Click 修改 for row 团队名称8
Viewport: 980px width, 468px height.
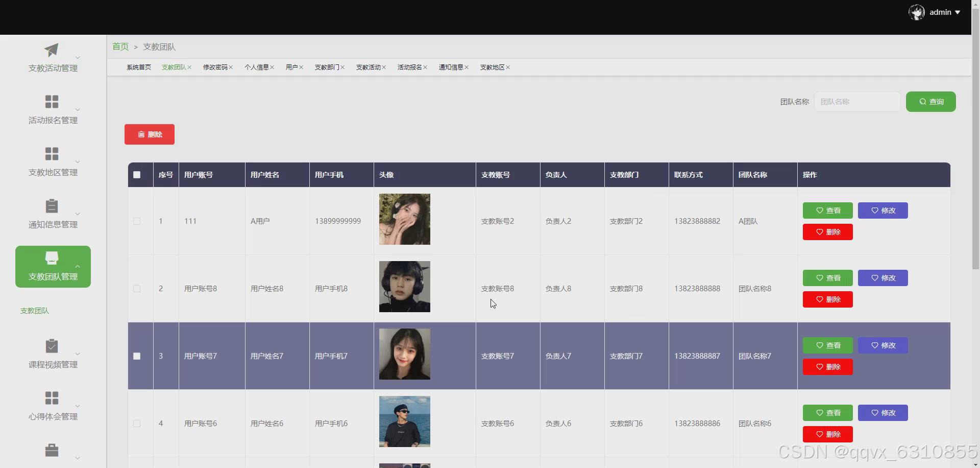[x=883, y=278]
